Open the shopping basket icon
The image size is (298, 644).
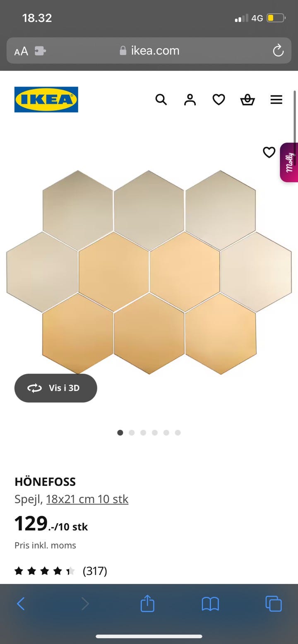coord(248,100)
